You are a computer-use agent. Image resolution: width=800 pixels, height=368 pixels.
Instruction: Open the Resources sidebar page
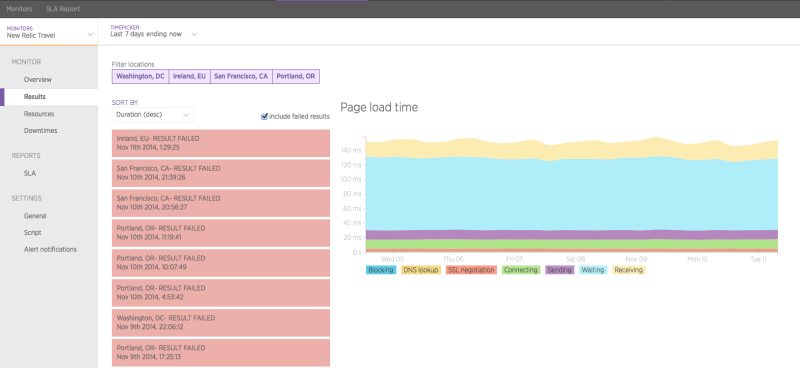pos(39,114)
